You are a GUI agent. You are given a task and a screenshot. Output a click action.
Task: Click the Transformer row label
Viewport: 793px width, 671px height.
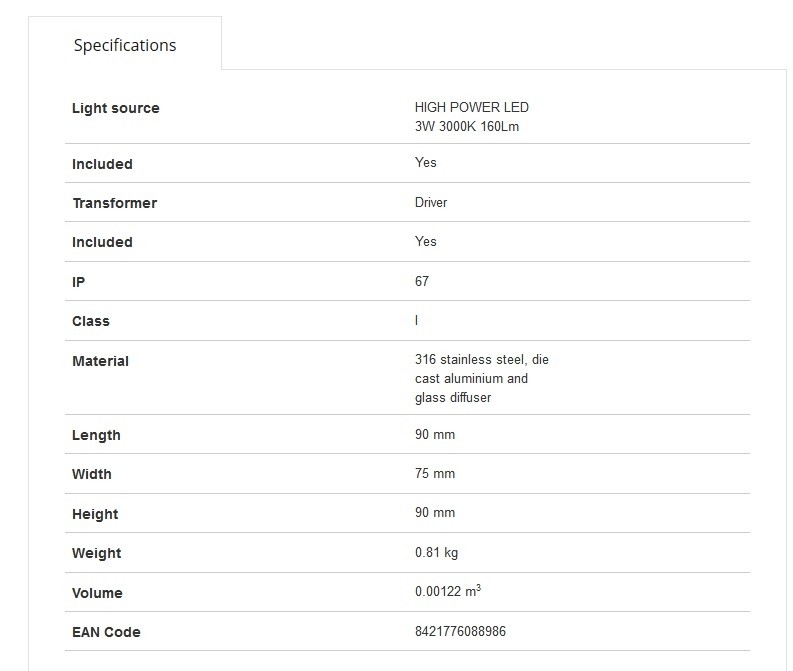click(115, 203)
